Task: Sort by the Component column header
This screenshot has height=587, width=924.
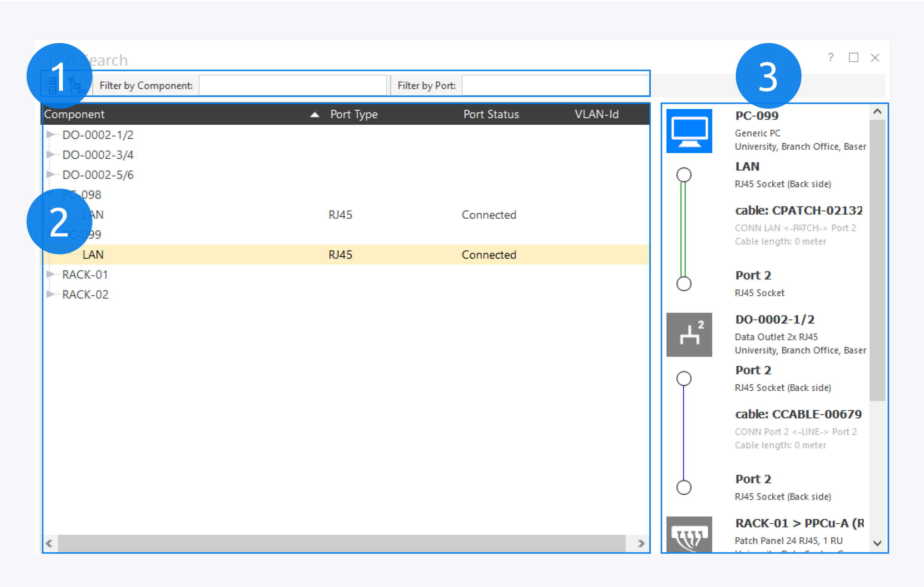Action: coord(74,114)
